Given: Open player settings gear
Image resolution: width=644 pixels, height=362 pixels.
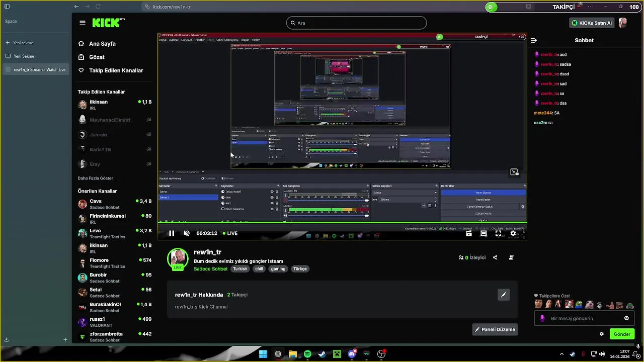Looking at the screenshot, I should pyautogui.click(x=513, y=233).
